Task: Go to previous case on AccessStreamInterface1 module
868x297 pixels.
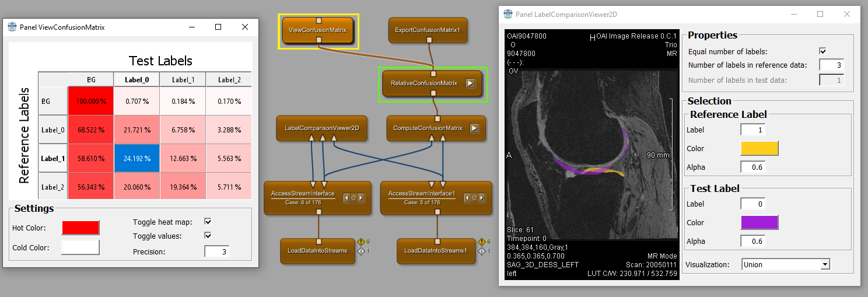Action: [x=467, y=198]
